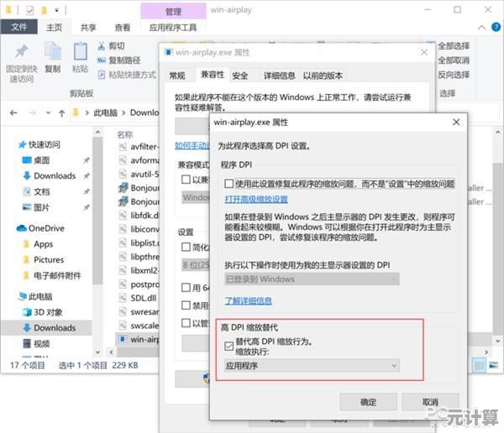
Task: Open Desktop (桌面) in navigation pane
Action: coord(35,160)
